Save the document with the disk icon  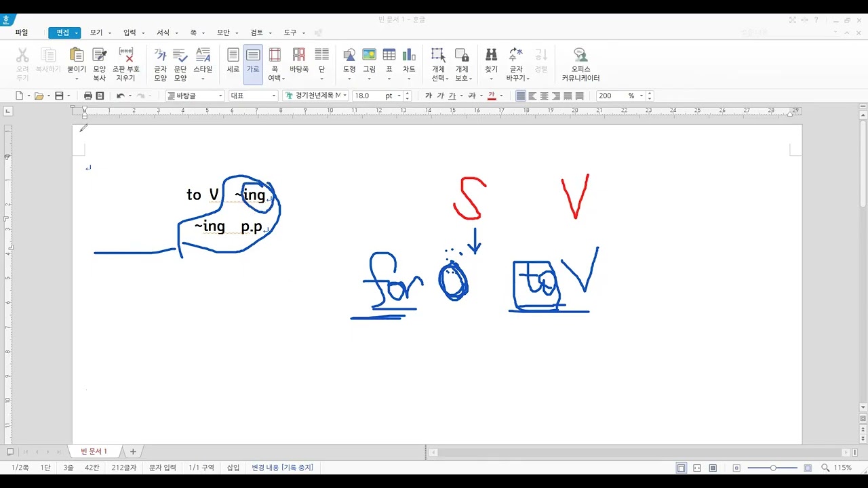pyautogui.click(x=59, y=96)
